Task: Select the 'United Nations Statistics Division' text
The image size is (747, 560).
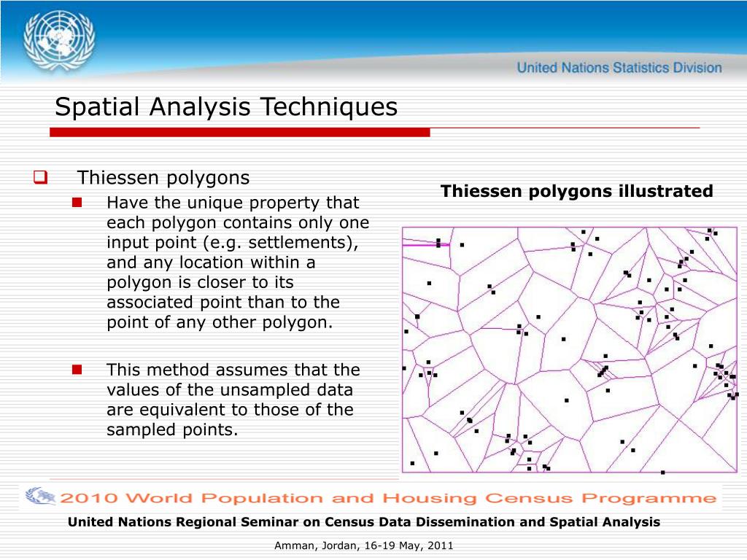Action: (619, 68)
